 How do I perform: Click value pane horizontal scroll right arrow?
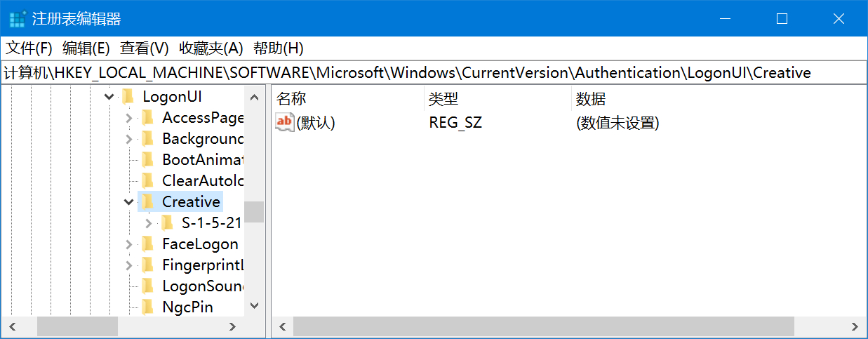click(x=855, y=326)
